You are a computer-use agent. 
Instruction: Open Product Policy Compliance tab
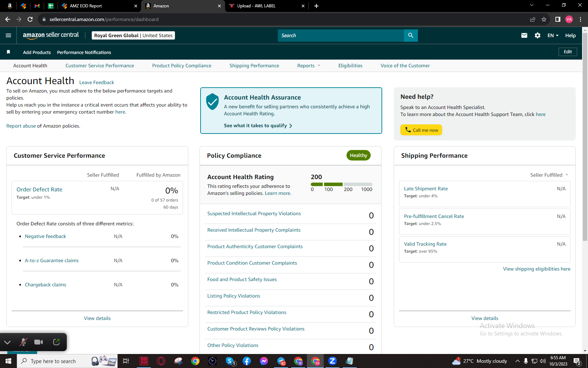pyautogui.click(x=182, y=66)
